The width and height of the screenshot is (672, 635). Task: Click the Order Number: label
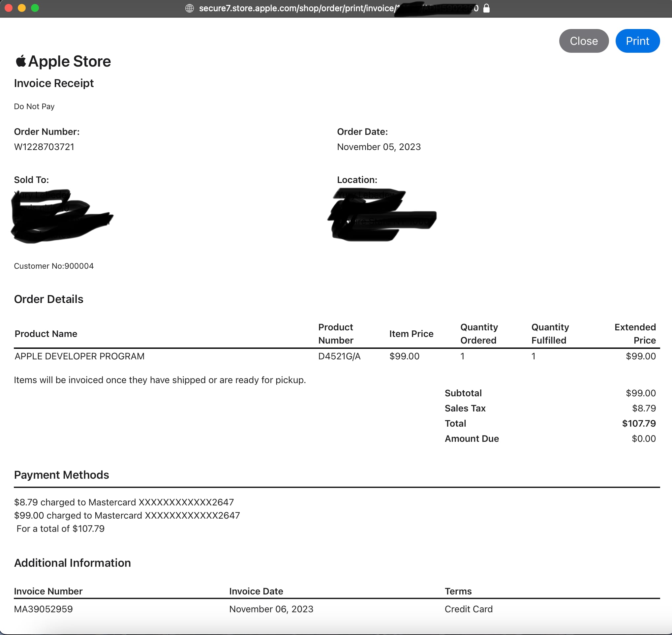coord(47,132)
